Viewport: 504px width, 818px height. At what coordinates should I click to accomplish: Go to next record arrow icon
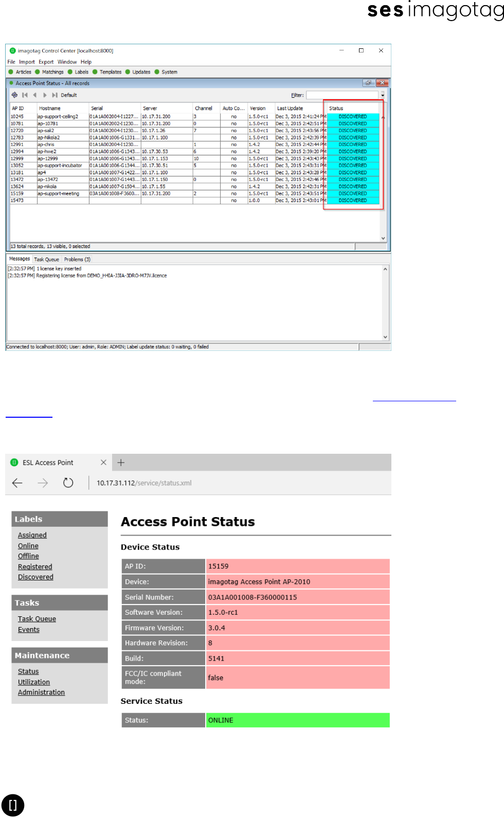[x=45, y=95]
